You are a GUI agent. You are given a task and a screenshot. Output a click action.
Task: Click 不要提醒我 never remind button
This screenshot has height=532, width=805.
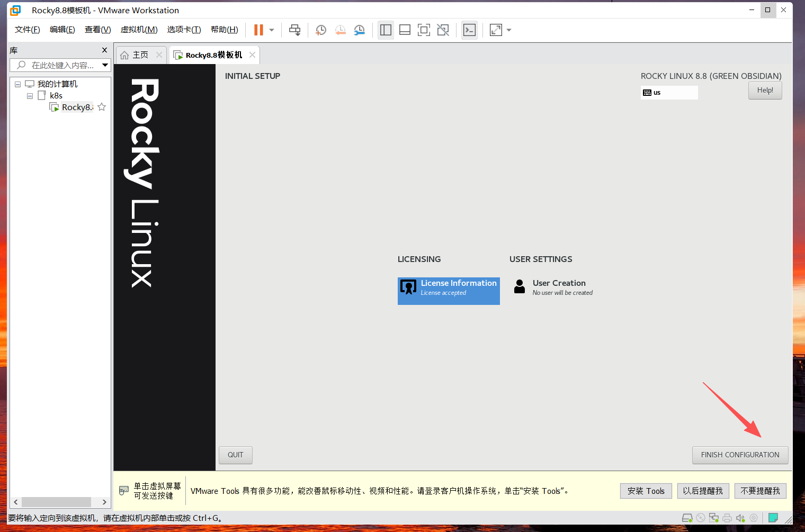pos(761,491)
